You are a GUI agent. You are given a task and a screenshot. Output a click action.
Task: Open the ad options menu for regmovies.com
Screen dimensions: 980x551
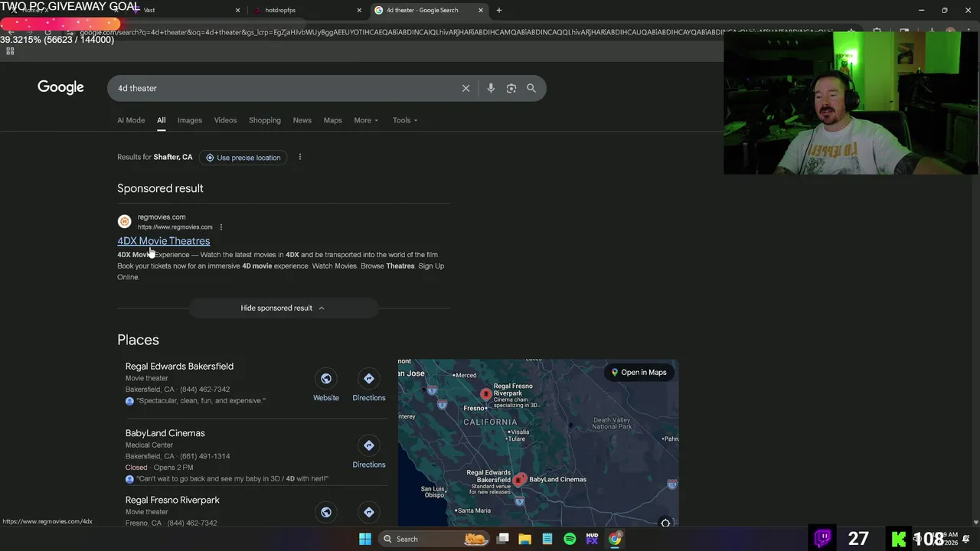221,227
